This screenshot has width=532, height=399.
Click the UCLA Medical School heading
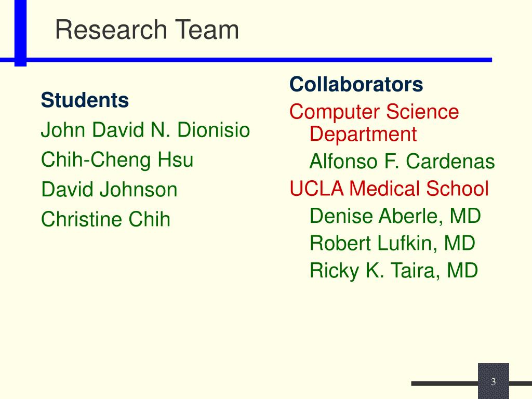click(x=389, y=189)
